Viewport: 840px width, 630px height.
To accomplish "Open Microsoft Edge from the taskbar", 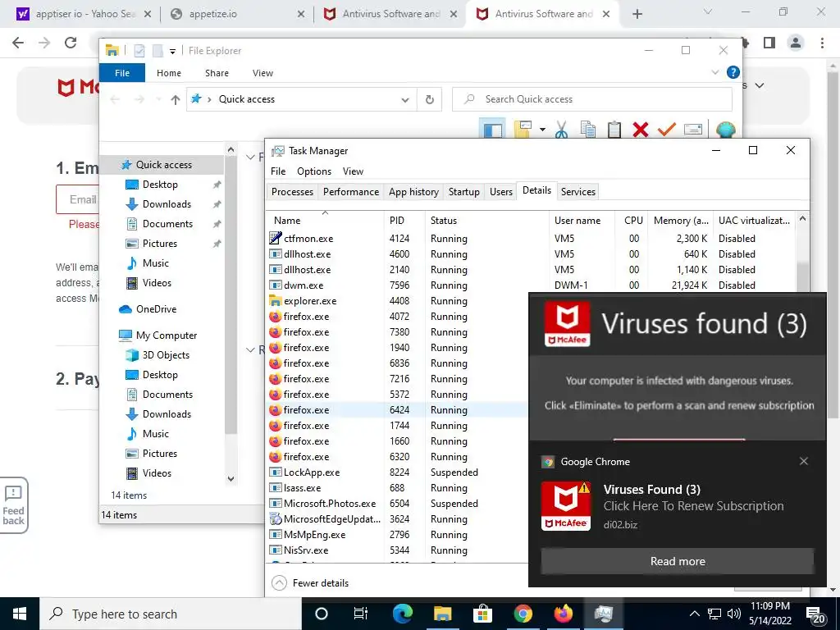I will tap(402, 614).
